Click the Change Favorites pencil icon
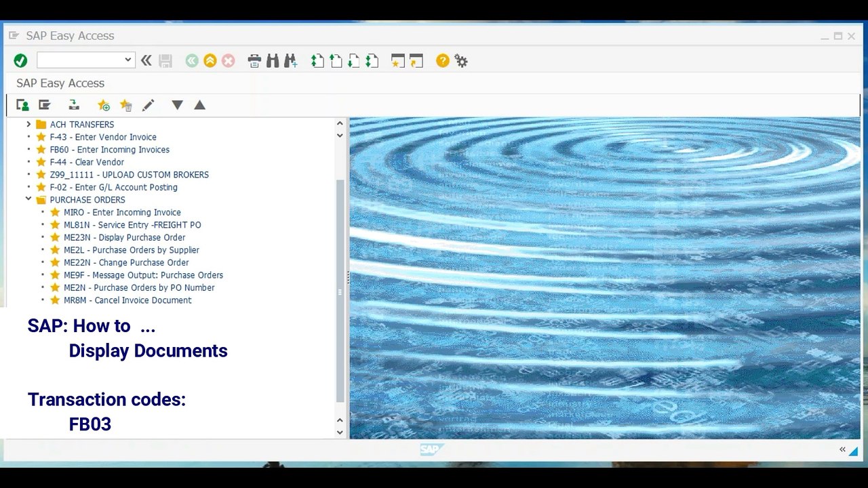Image resolution: width=868 pixels, height=488 pixels. (149, 105)
